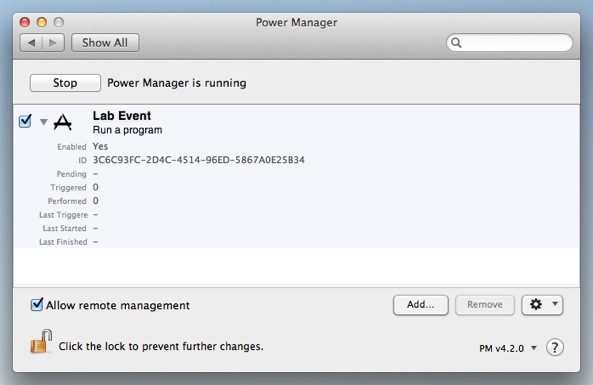Open the PM v4.2.0 version dropdown
Screen dimensions: 593x385
[508, 348]
